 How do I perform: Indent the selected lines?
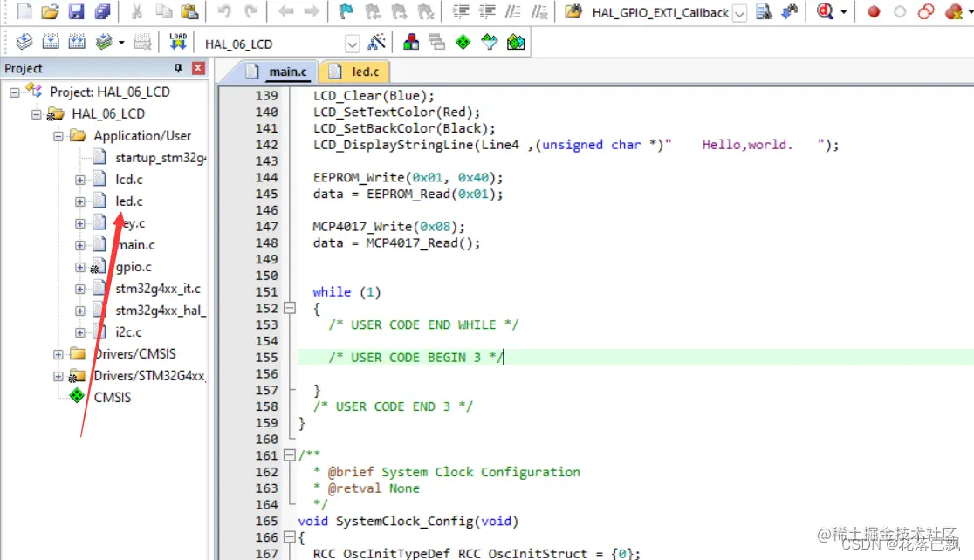[460, 12]
